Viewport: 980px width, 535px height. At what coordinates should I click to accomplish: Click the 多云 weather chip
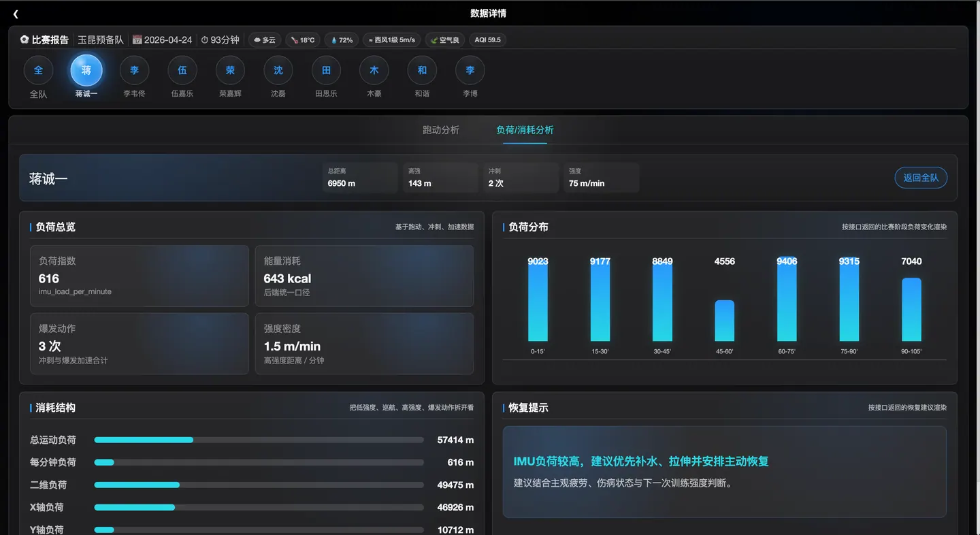tap(265, 40)
